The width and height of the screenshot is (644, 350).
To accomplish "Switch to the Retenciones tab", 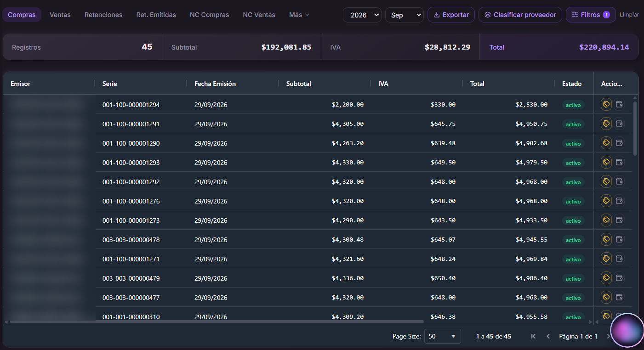I will tap(103, 15).
